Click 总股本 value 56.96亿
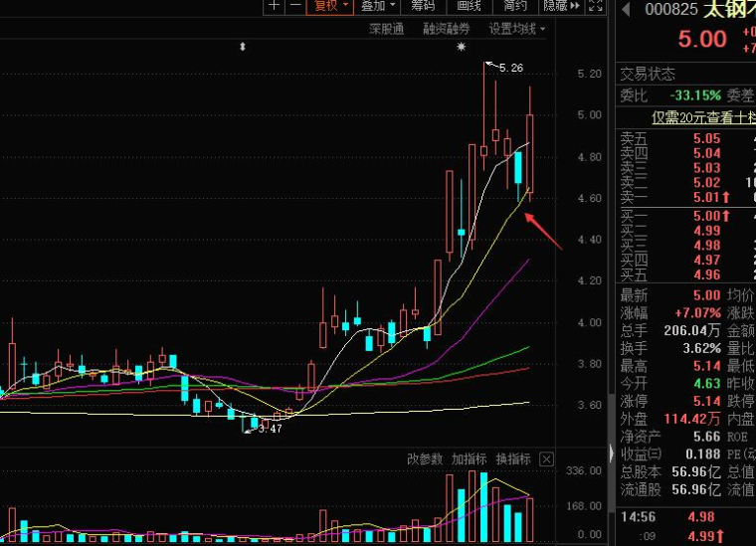 click(696, 471)
